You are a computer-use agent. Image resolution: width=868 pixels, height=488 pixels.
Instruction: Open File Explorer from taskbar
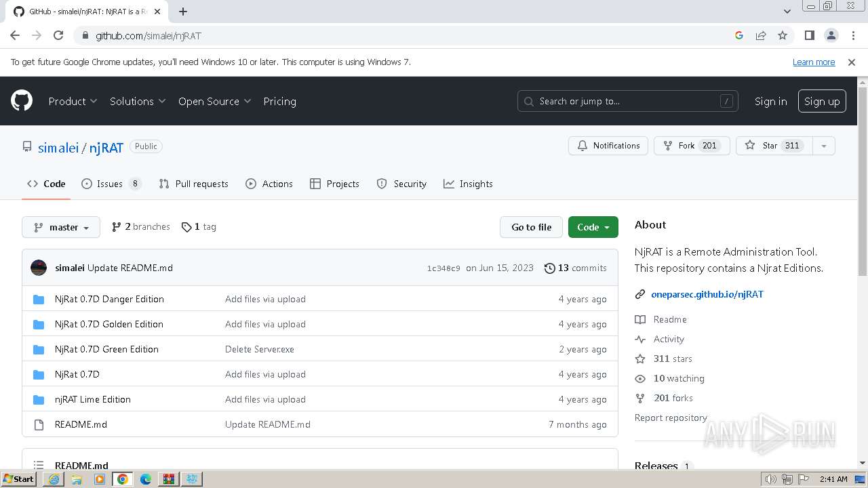point(77,479)
